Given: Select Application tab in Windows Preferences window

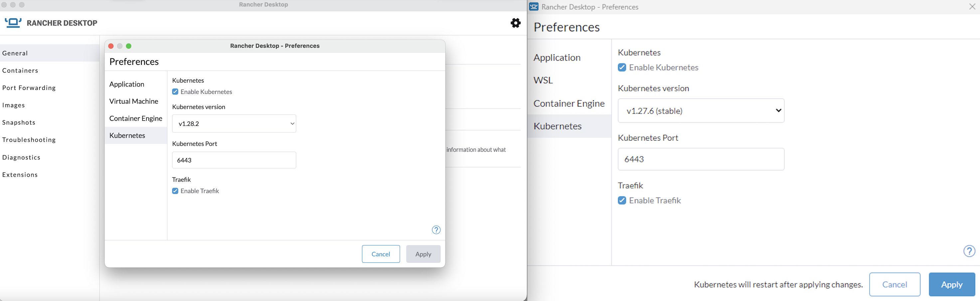Looking at the screenshot, I should click(x=569, y=58).
